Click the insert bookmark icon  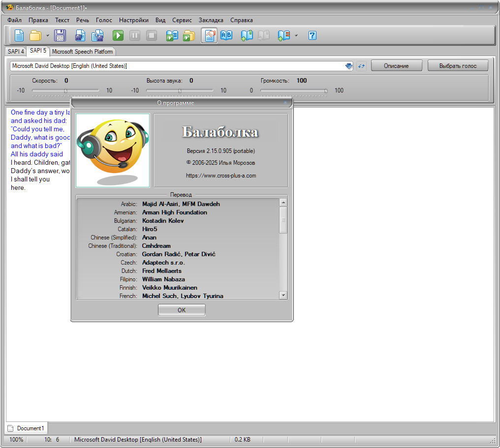pos(247,35)
